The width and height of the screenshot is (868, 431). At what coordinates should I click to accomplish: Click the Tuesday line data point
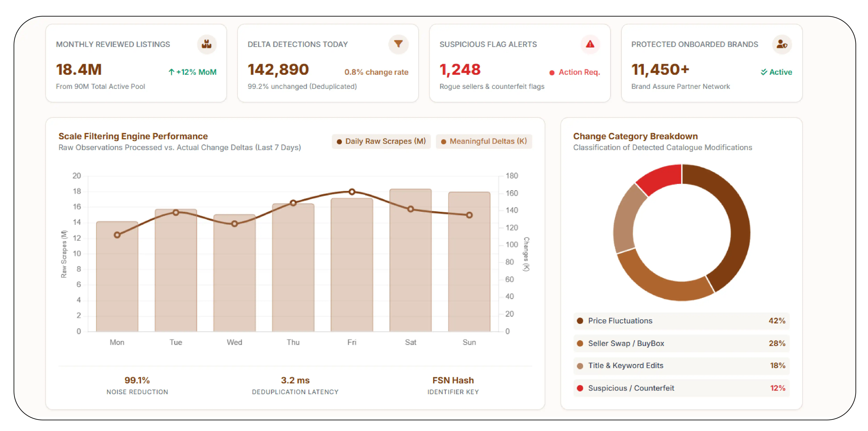176,213
